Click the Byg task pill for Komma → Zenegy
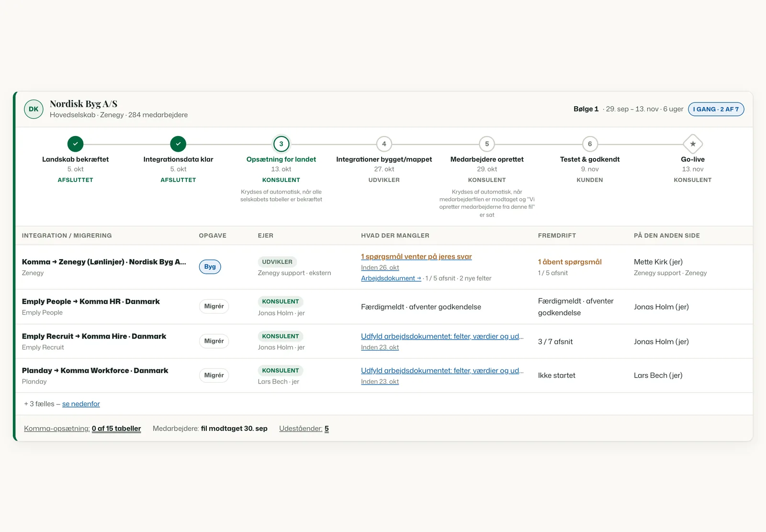This screenshot has width=766, height=532. point(210,267)
